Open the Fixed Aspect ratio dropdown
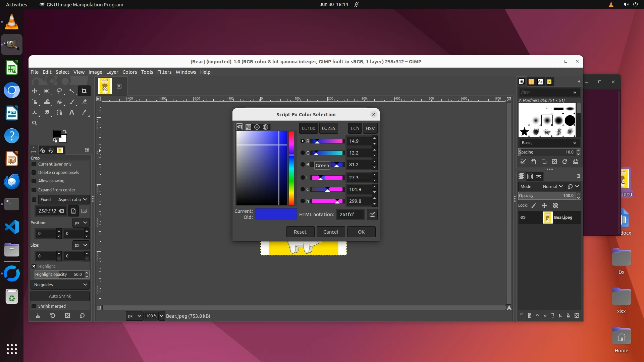The image size is (644, 362). (64, 200)
